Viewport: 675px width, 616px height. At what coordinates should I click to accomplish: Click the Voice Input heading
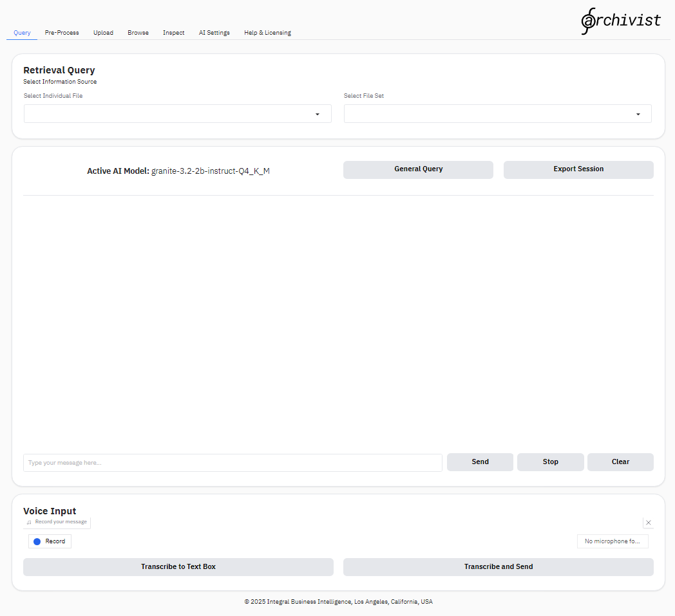(x=50, y=511)
